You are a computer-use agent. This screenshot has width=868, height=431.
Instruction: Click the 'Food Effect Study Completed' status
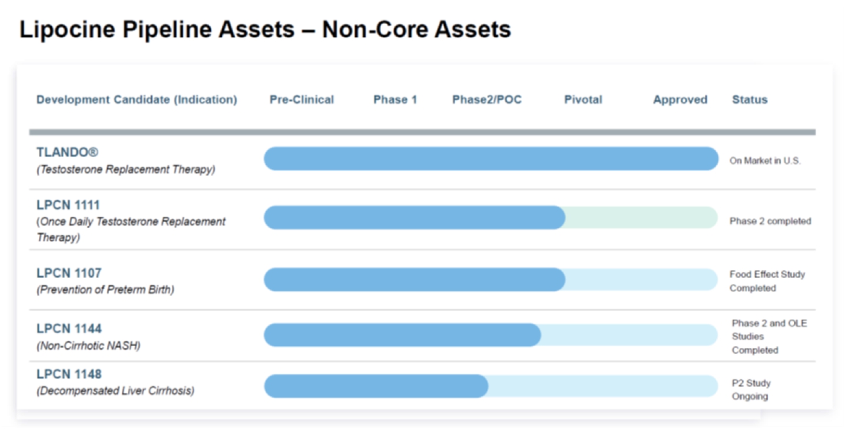point(767,281)
